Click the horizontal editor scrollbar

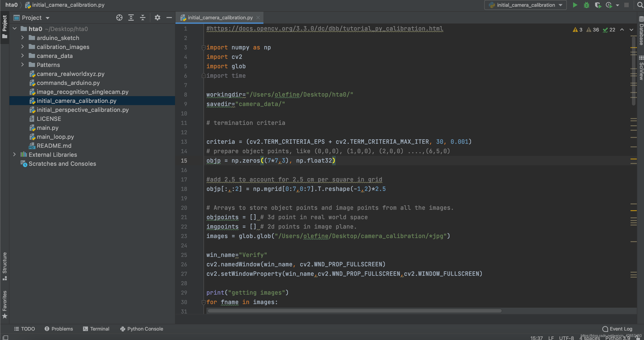[354, 311]
